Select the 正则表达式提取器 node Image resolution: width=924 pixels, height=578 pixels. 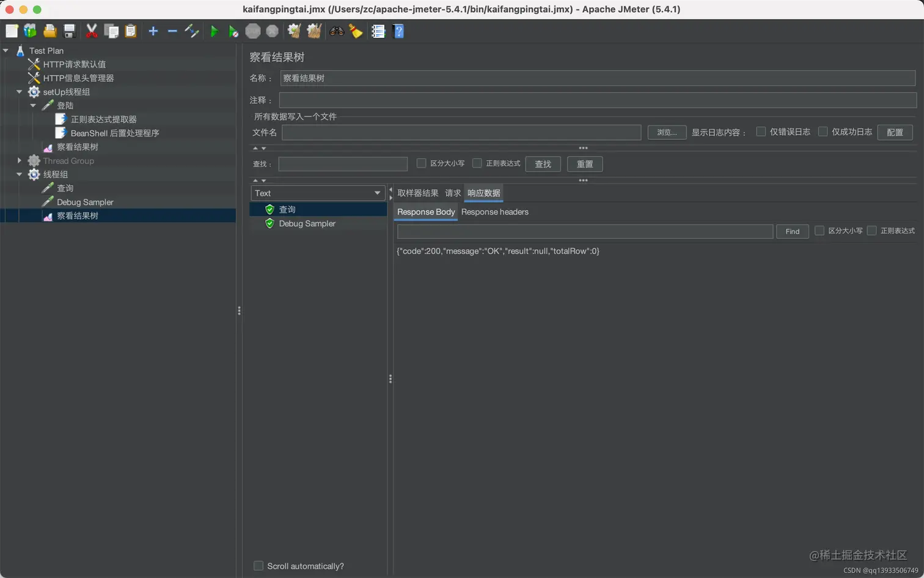[x=103, y=119]
